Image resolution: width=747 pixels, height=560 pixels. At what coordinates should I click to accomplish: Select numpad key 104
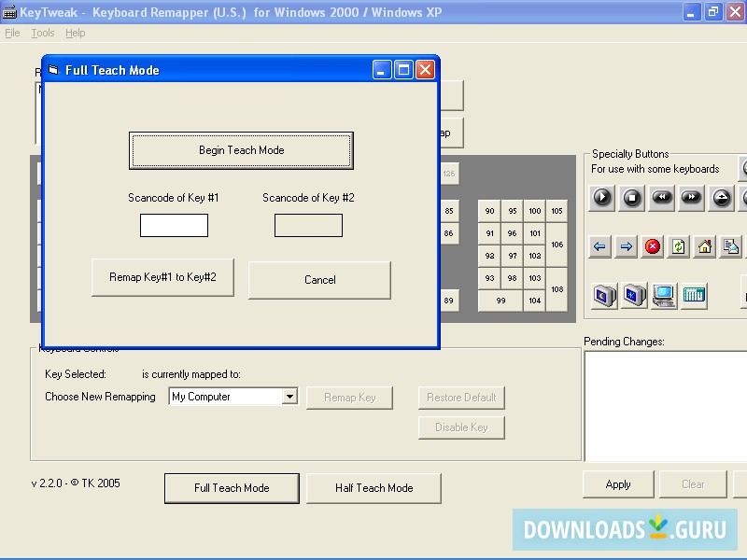coord(534,301)
